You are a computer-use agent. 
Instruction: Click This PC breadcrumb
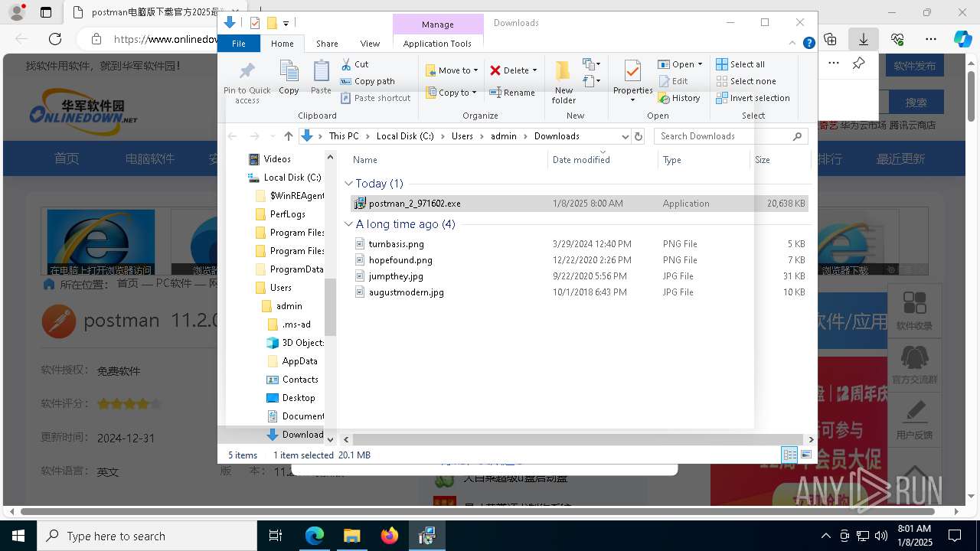344,136
